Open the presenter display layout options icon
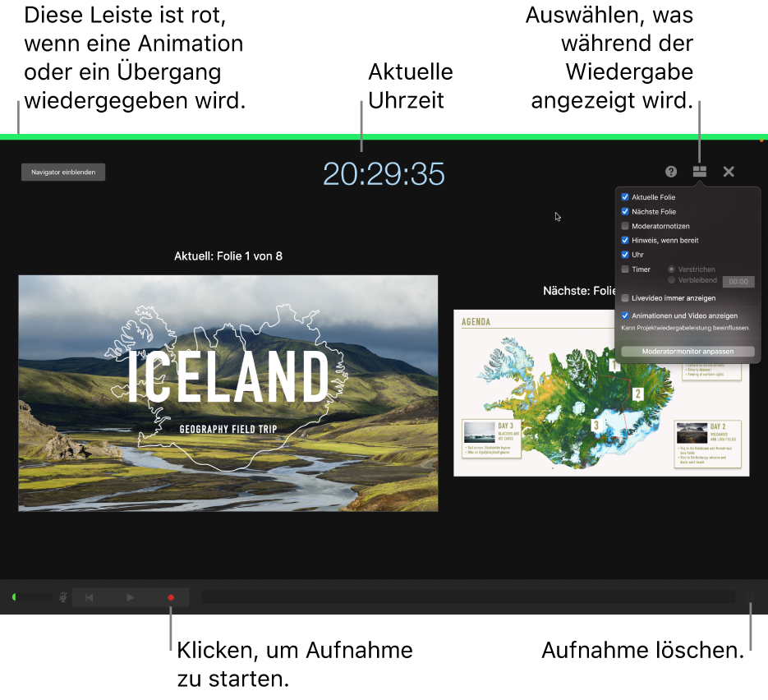 point(700,172)
